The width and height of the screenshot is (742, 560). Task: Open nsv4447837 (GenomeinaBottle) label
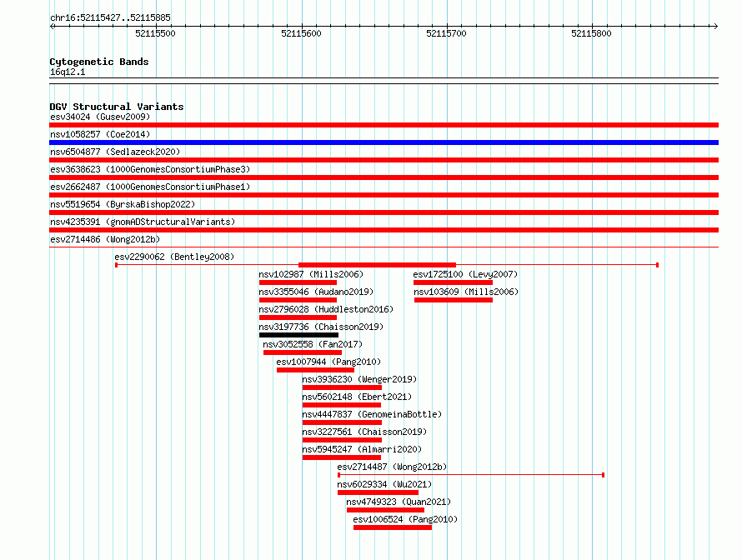372,414
